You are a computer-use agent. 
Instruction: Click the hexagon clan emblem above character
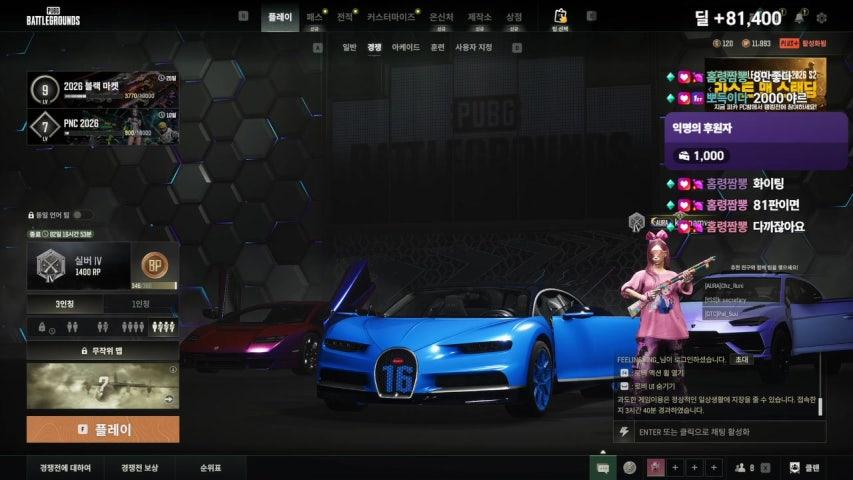(x=636, y=222)
